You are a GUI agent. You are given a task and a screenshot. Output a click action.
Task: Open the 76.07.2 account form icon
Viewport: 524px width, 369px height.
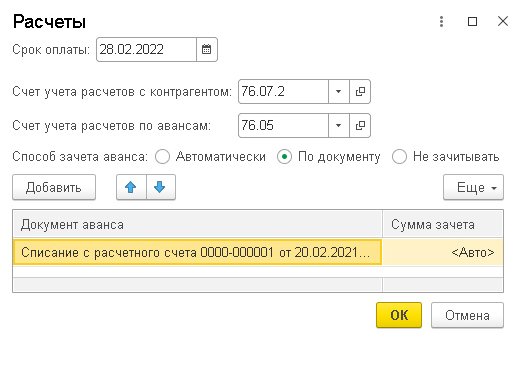tap(360, 91)
